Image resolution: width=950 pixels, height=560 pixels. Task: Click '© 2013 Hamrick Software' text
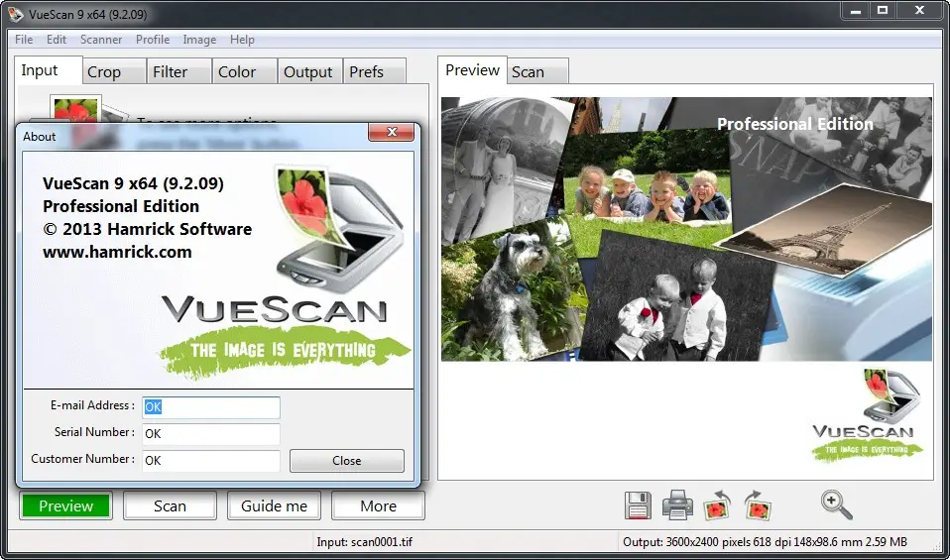point(147,229)
